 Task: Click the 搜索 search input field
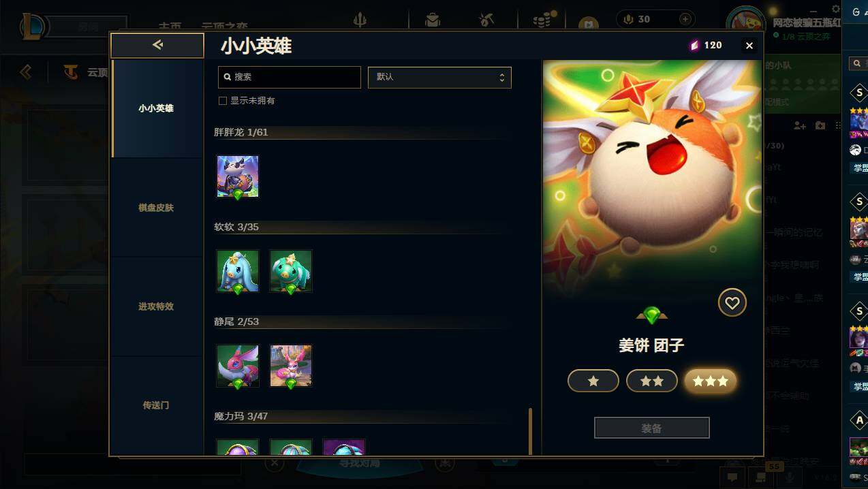[x=290, y=77]
